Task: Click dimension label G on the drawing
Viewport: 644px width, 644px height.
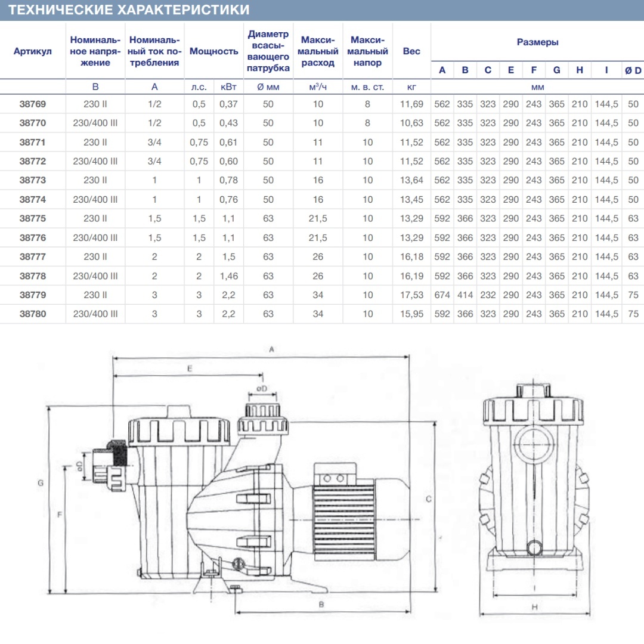Action: coord(41,483)
